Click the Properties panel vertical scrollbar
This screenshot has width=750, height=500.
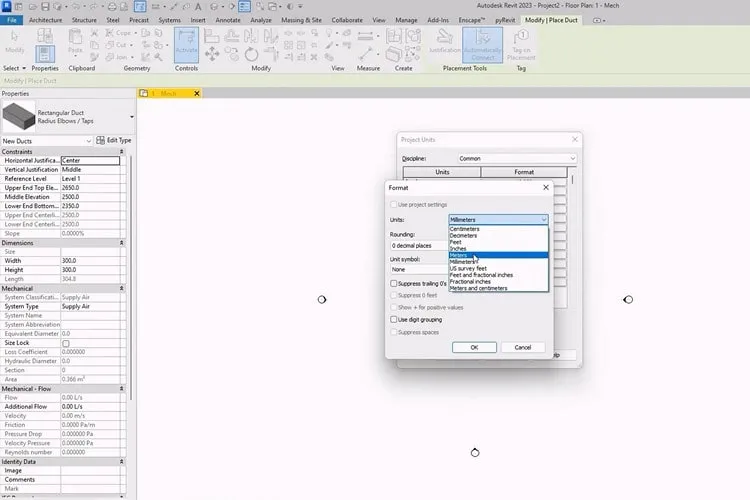[x=131, y=278]
